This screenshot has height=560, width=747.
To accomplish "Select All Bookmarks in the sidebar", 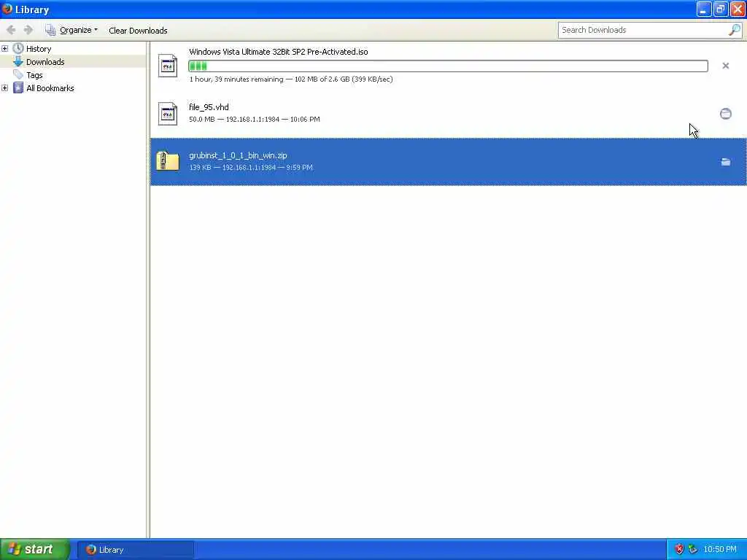I will pos(50,88).
